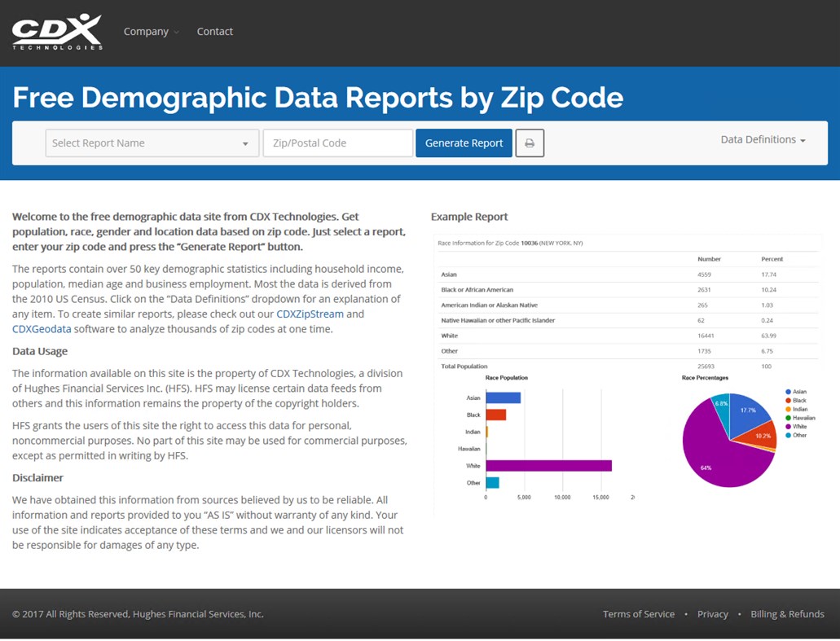Click the blue 17.7% pie slice

click(x=748, y=411)
